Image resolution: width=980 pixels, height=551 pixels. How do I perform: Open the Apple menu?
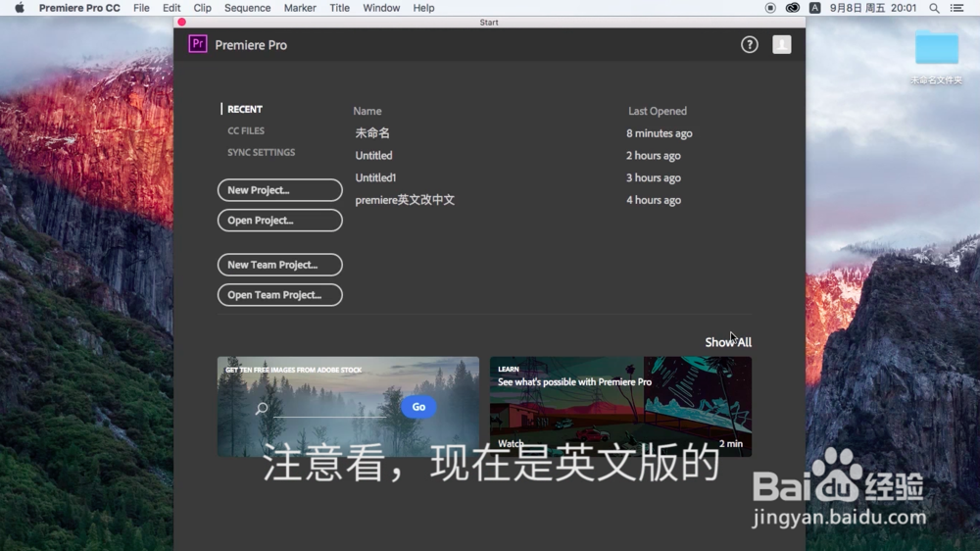[x=20, y=8]
